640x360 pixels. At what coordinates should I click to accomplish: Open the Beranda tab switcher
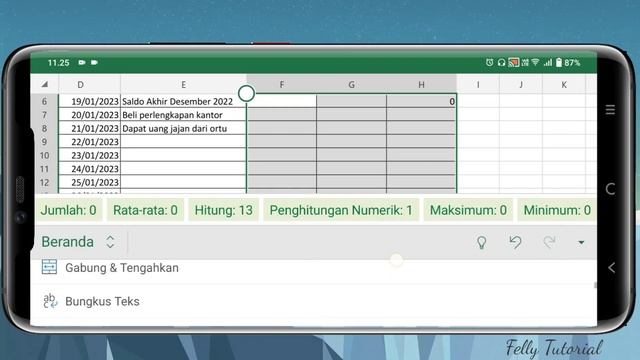click(x=78, y=242)
